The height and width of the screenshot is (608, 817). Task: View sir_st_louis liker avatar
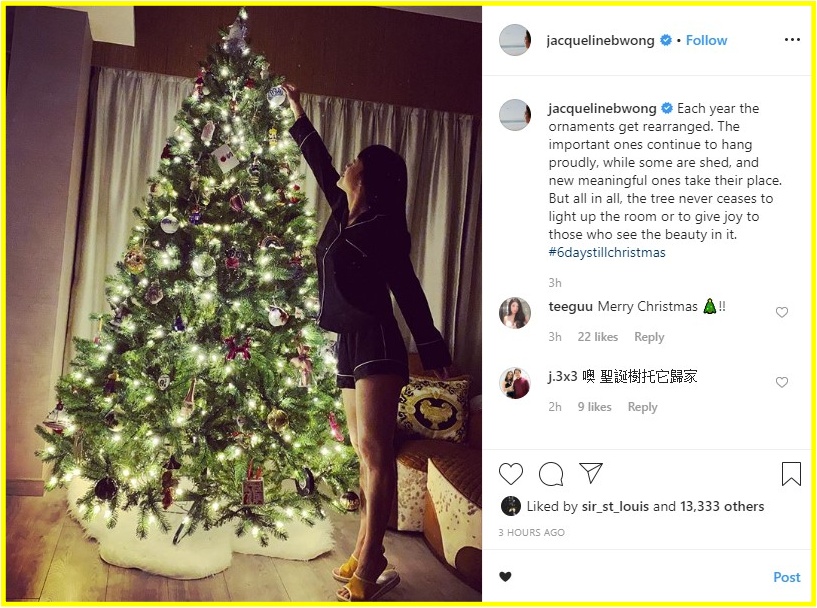click(511, 506)
